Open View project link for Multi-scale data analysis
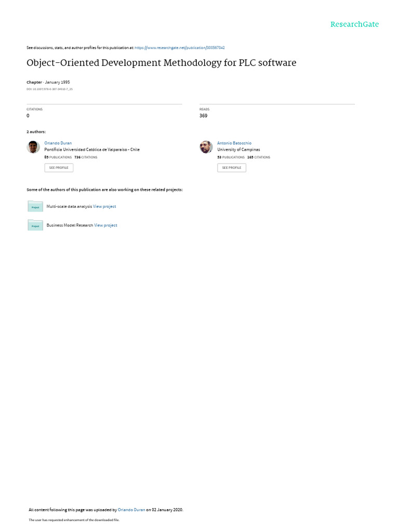 click(x=104, y=206)
